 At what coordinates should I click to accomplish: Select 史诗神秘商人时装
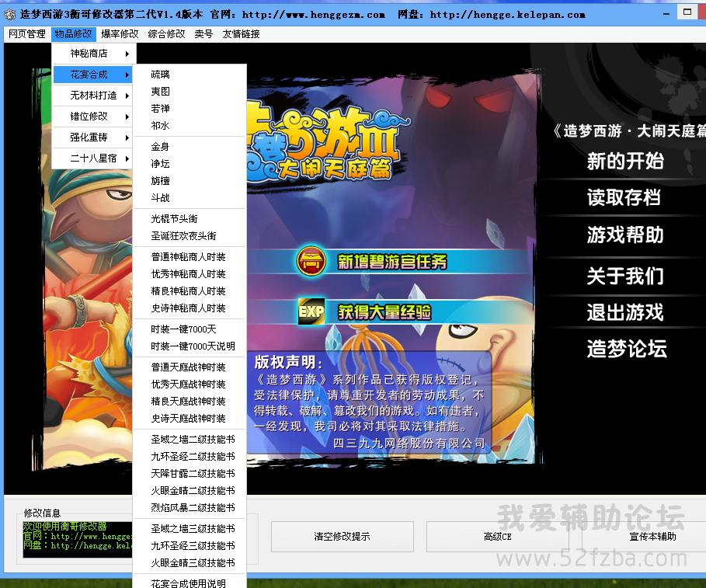tap(190, 308)
